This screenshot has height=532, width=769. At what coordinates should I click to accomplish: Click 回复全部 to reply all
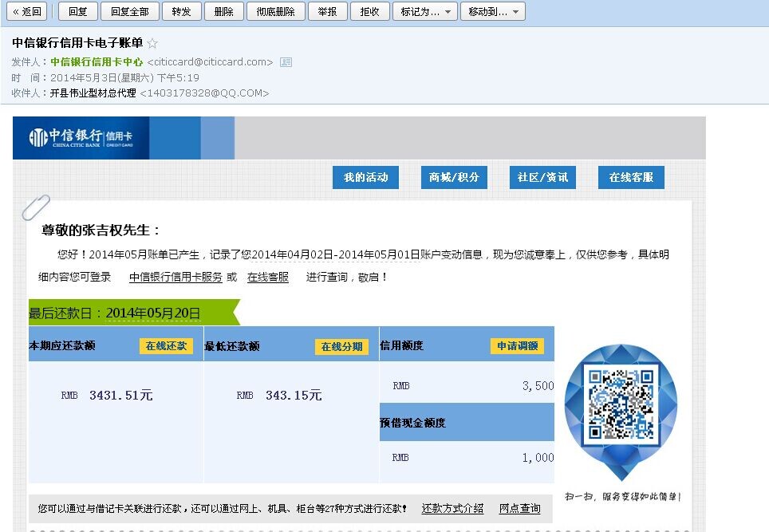pyautogui.click(x=130, y=12)
